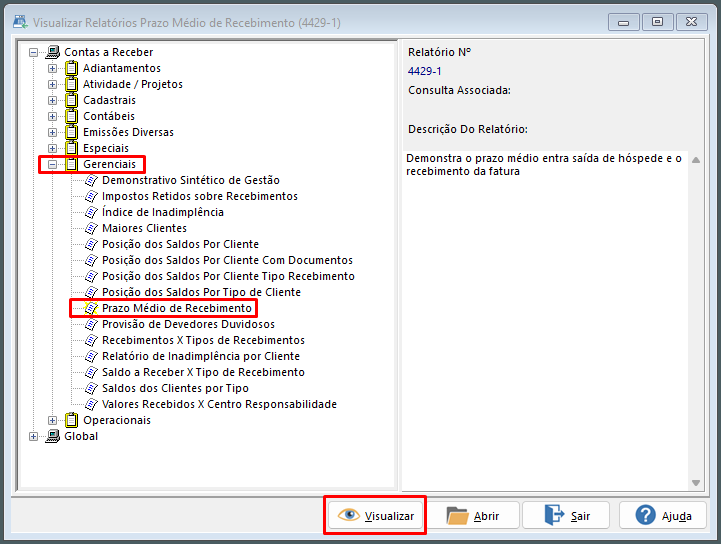721x544 pixels.
Task: Click the Global computer icon
Action: (52, 436)
